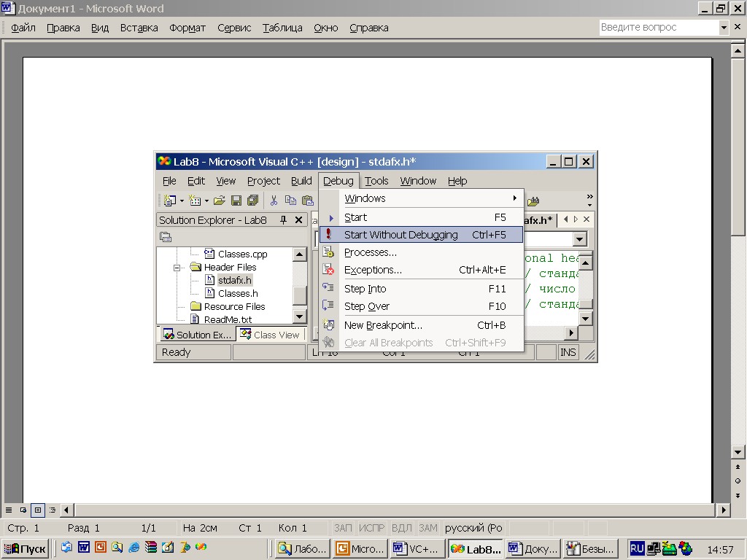Launch PowerPoint from quick launch bar
Screen dimensions: 747x560
pos(101,548)
